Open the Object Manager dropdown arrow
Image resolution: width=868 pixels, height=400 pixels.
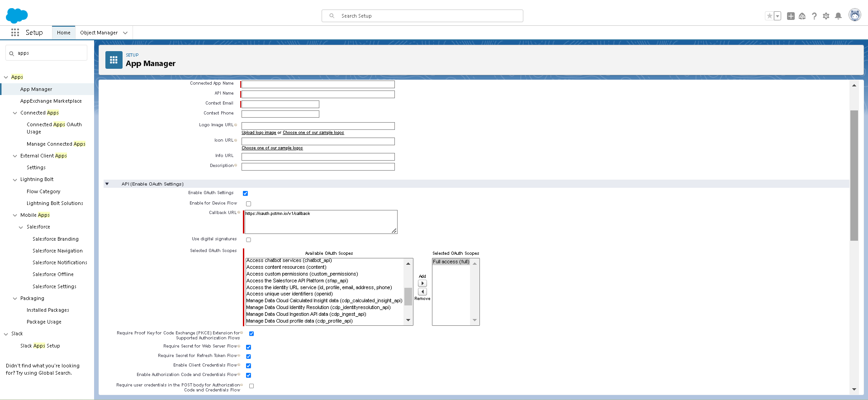pyautogui.click(x=125, y=33)
